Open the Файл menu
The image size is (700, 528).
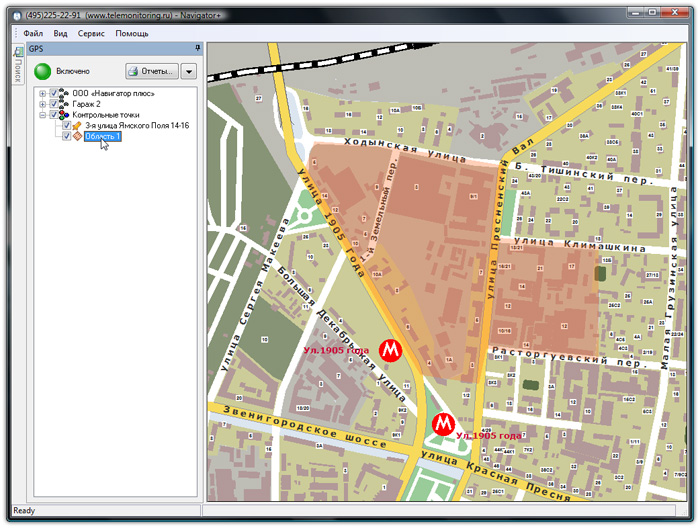[x=33, y=33]
